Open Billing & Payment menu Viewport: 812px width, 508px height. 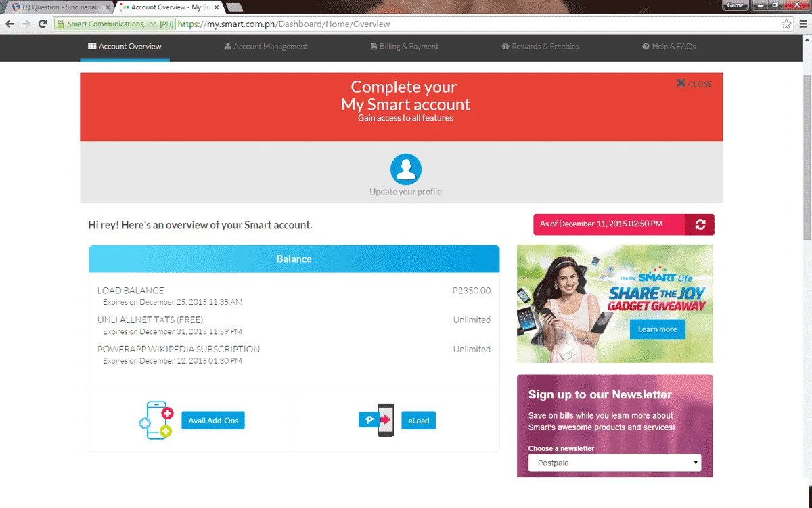click(405, 47)
